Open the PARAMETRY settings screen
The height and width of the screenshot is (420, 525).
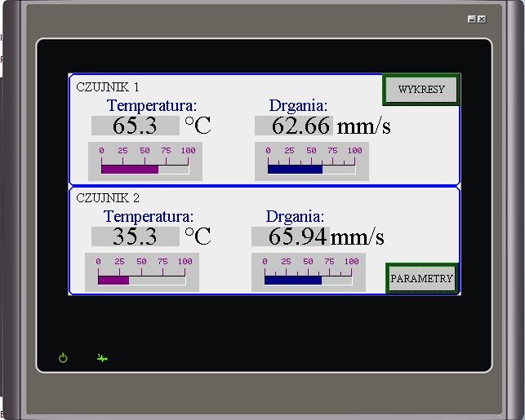click(x=422, y=278)
